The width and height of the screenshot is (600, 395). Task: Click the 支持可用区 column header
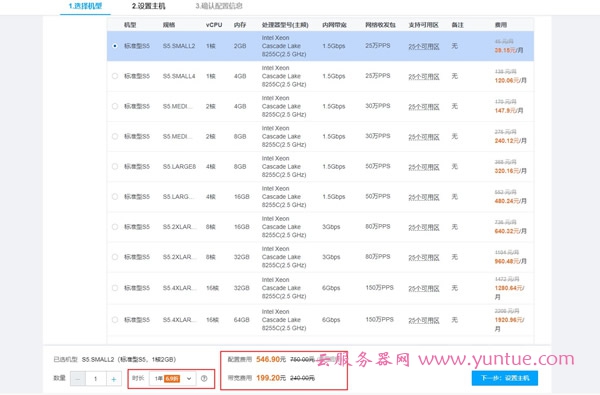(423, 25)
